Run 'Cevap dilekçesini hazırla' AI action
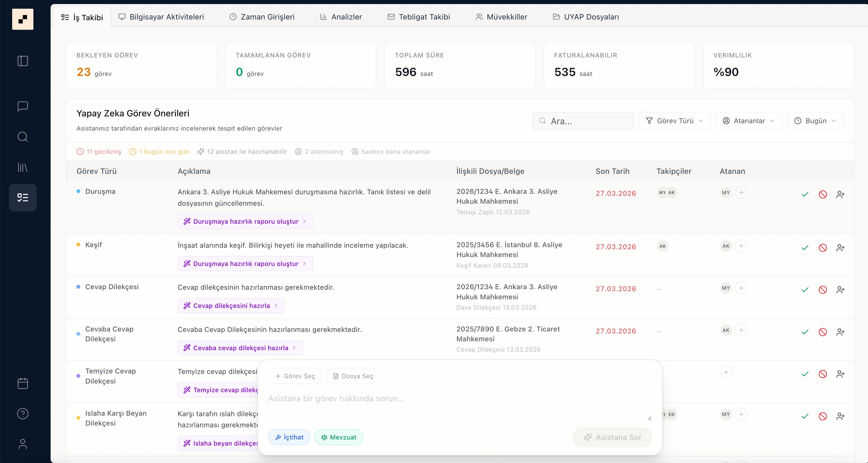Screen dimensions: 868x463 [231, 305]
